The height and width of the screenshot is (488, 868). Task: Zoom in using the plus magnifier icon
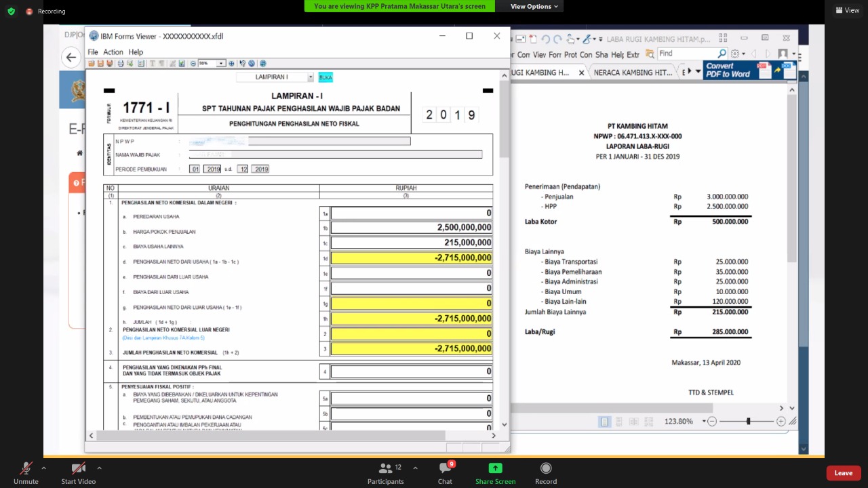coord(231,64)
